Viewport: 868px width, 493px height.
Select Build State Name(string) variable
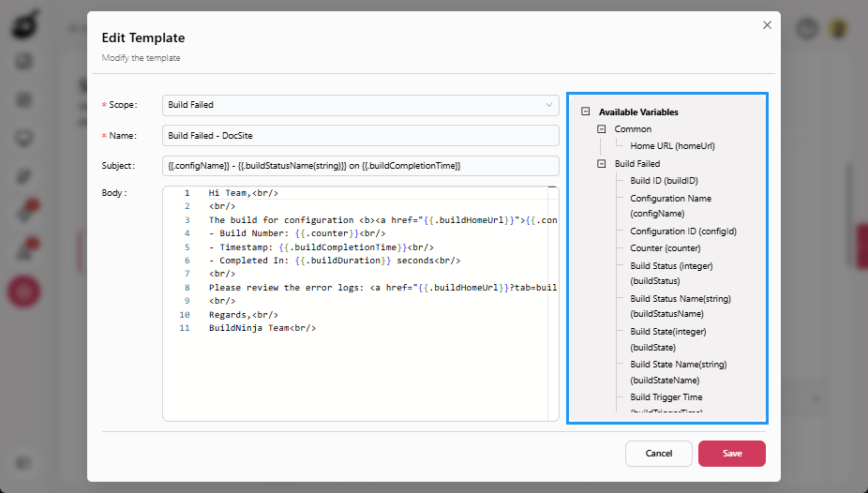point(678,372)
